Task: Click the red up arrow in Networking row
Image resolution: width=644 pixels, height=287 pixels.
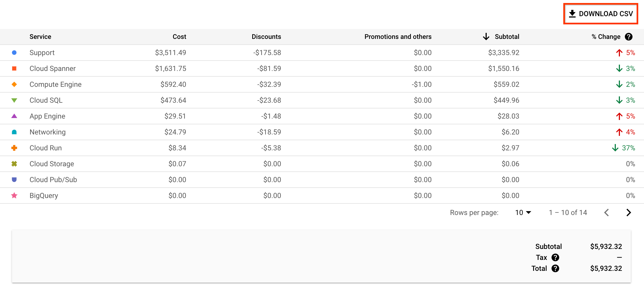Action: (619, 132)
